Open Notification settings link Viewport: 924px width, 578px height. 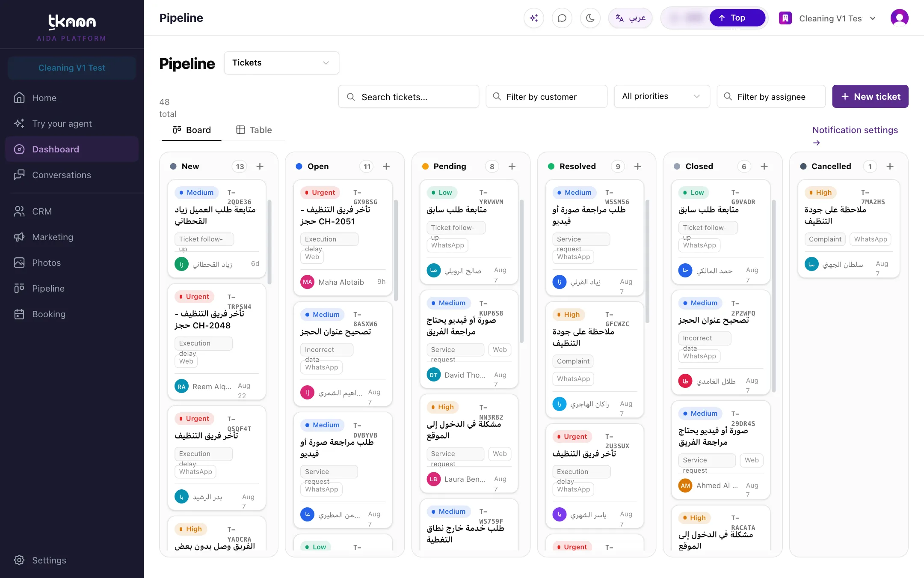pos(855,136)
